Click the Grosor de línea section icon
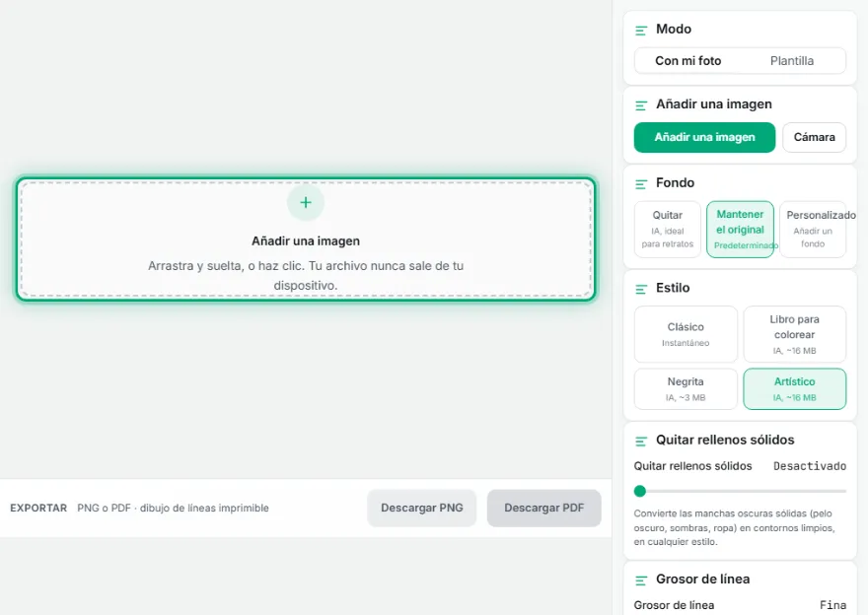Screen dimensions: 868x615 click(641, 581)
